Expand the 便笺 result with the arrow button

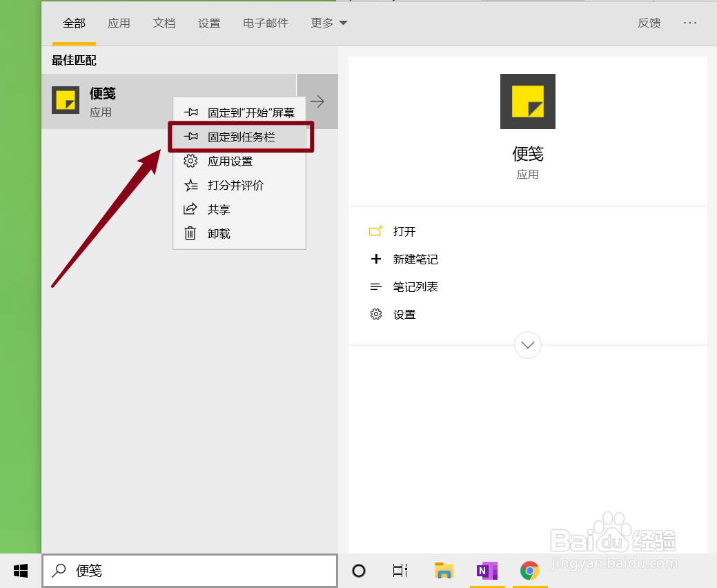[317, 101]
